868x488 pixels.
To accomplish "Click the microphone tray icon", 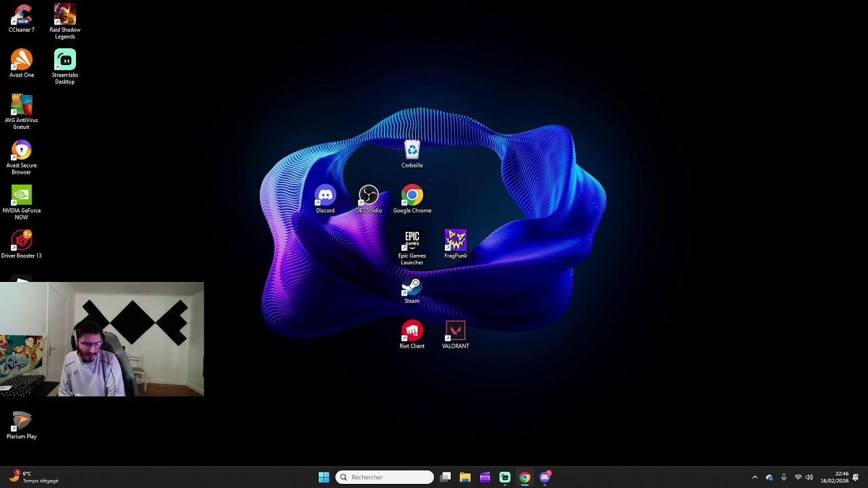I will pos(784,477).
